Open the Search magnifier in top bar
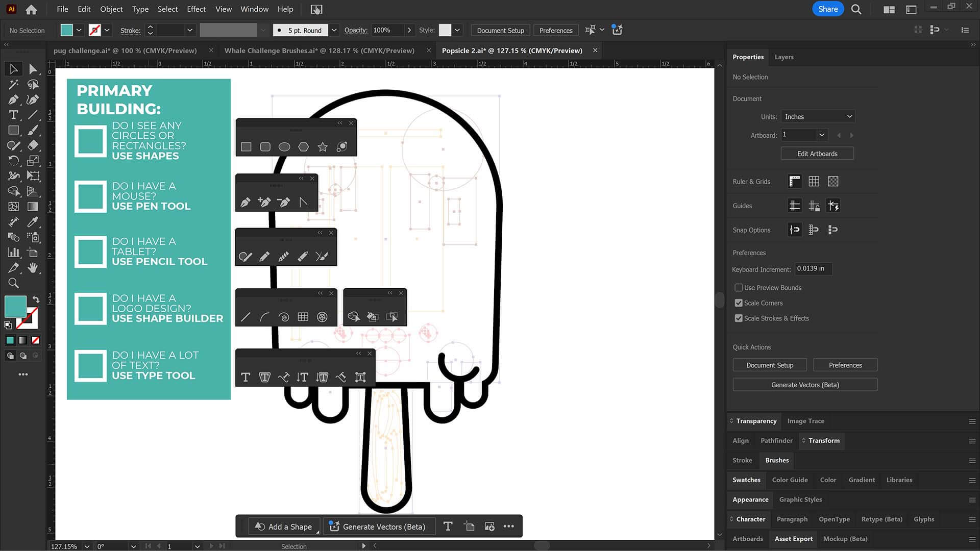 click(x=856, y=9)
